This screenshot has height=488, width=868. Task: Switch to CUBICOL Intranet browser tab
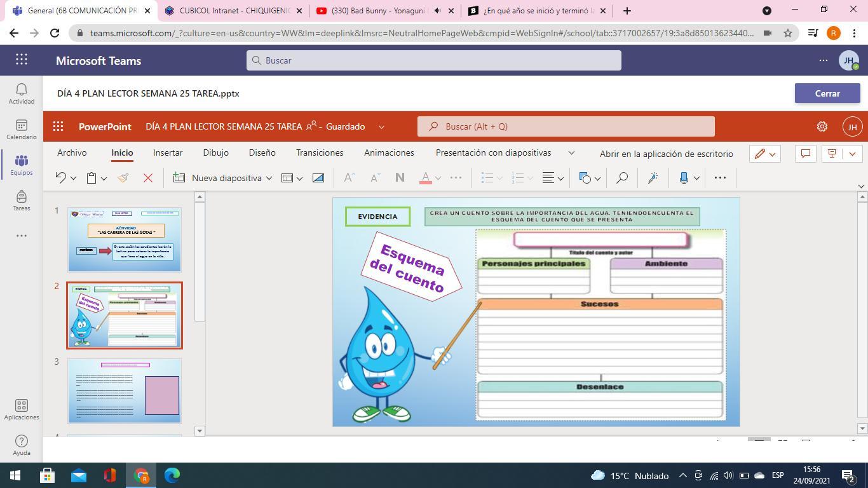(234, 11)
